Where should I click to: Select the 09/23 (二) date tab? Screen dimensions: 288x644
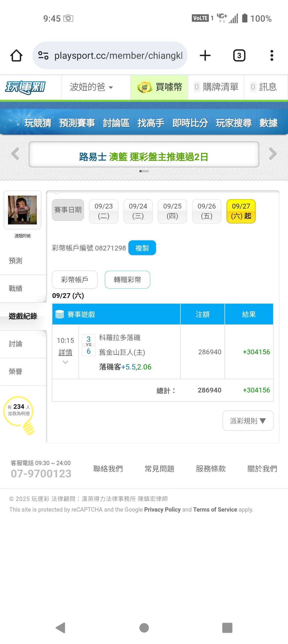103,211
